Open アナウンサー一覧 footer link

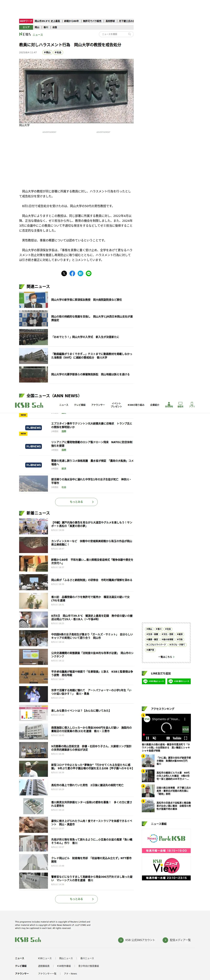[x=47, y=973]
